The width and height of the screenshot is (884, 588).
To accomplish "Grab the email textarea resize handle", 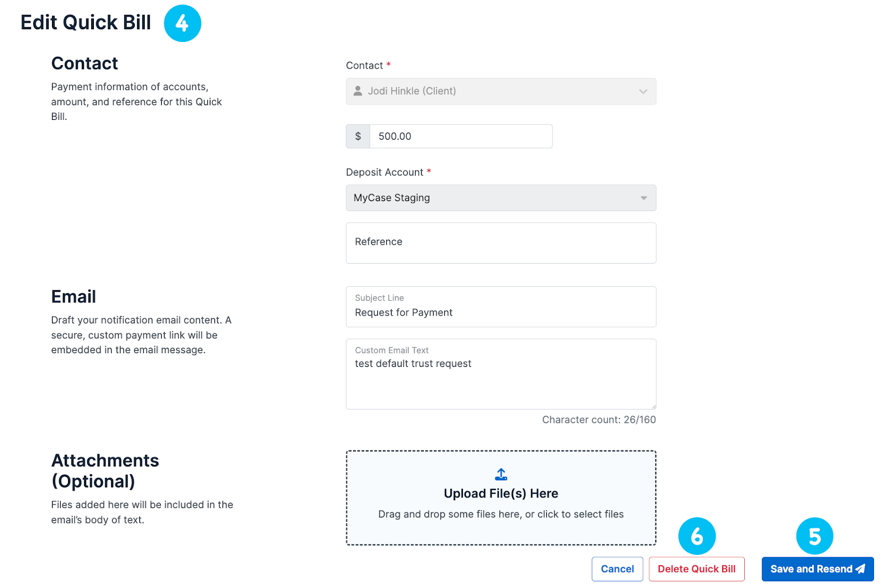I will tap(653, 406).
